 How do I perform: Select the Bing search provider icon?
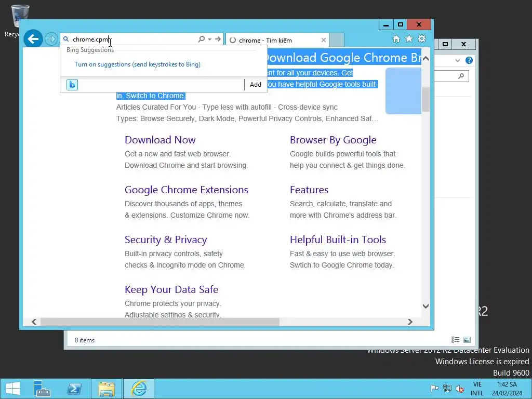[72, 85]
